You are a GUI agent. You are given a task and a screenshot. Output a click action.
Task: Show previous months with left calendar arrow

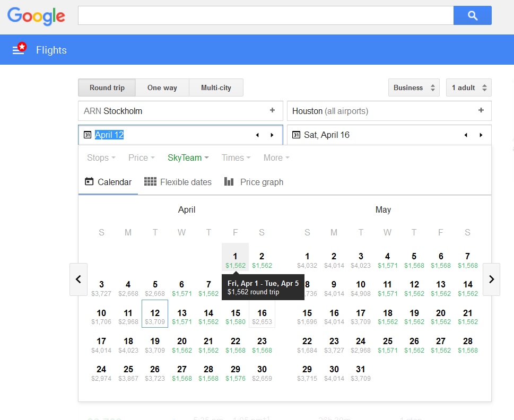click(x=79, y=279)
